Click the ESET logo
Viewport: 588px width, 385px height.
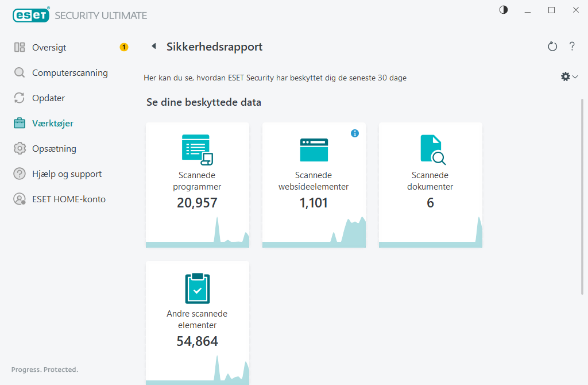click(x=31, y=15)
